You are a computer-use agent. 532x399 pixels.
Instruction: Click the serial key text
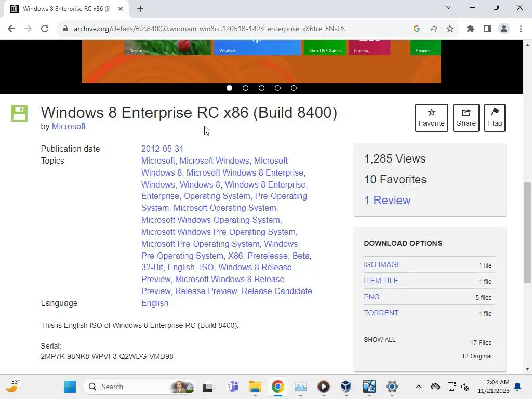point(107,356)
